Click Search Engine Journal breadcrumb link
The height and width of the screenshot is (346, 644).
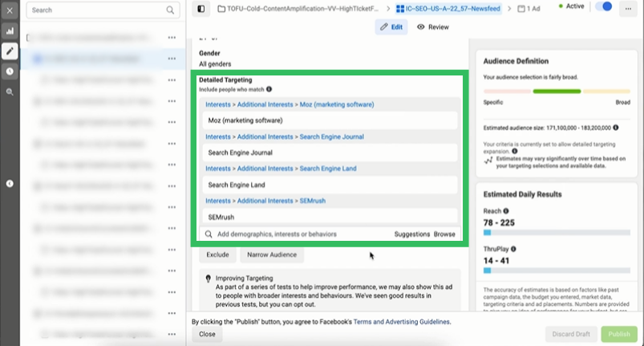click(x=332, y=136)
